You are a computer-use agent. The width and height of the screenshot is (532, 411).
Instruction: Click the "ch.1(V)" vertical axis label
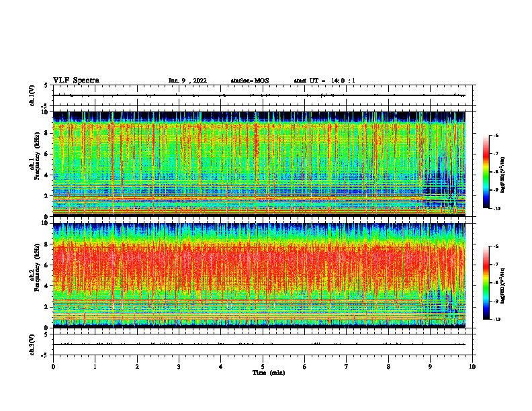coord(32,95)
